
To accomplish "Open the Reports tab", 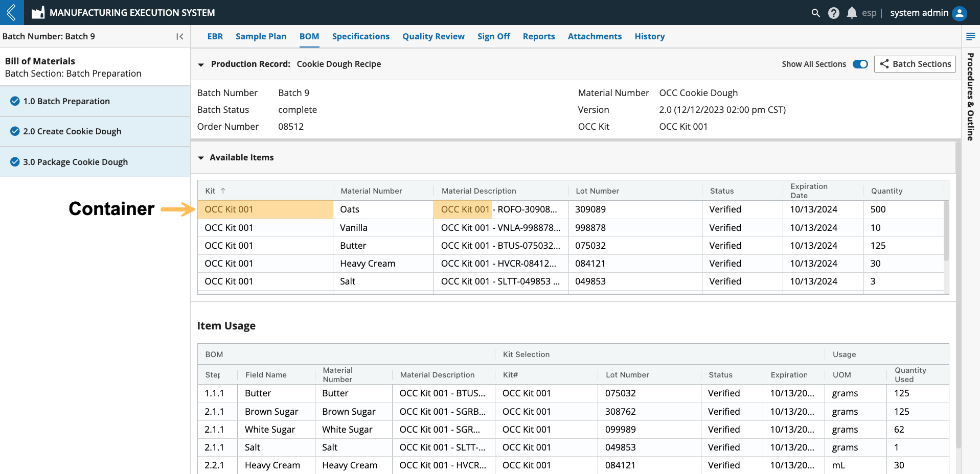I will click(x=539, y=36).
